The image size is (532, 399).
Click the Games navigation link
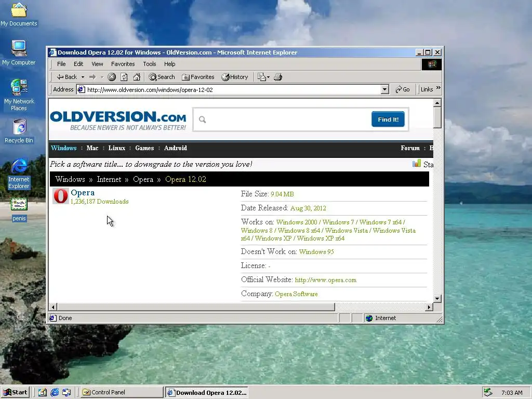(144, 148)
